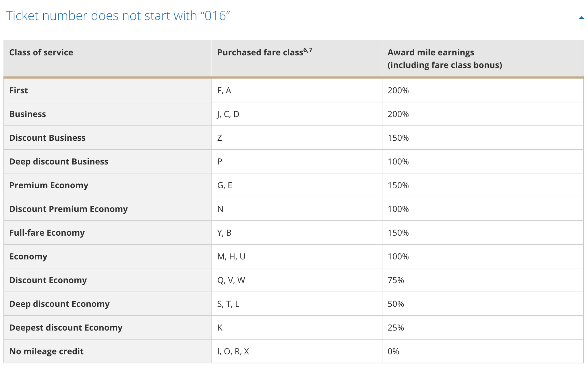Select the 'First' class row label

pos(19,90)
